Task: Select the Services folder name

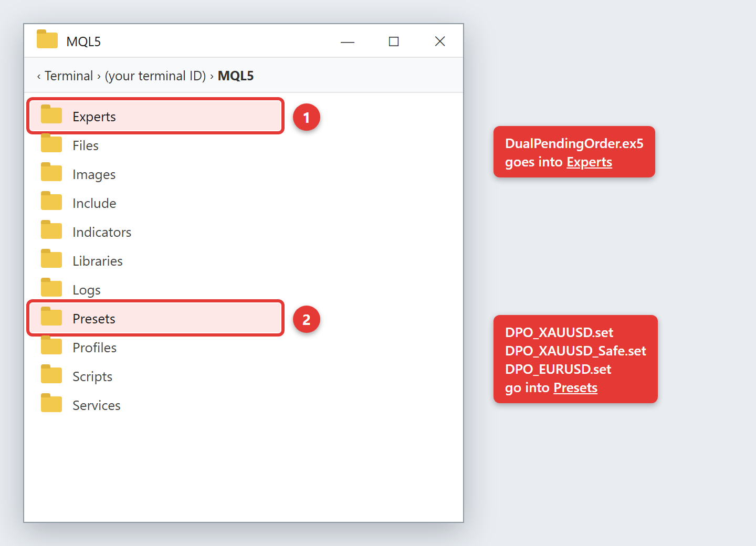Action: pos(97,405)
